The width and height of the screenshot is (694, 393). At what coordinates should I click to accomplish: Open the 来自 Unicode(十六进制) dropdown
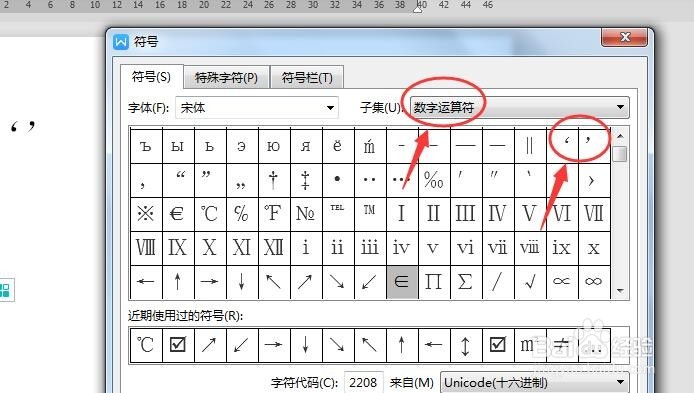(534, 382)
